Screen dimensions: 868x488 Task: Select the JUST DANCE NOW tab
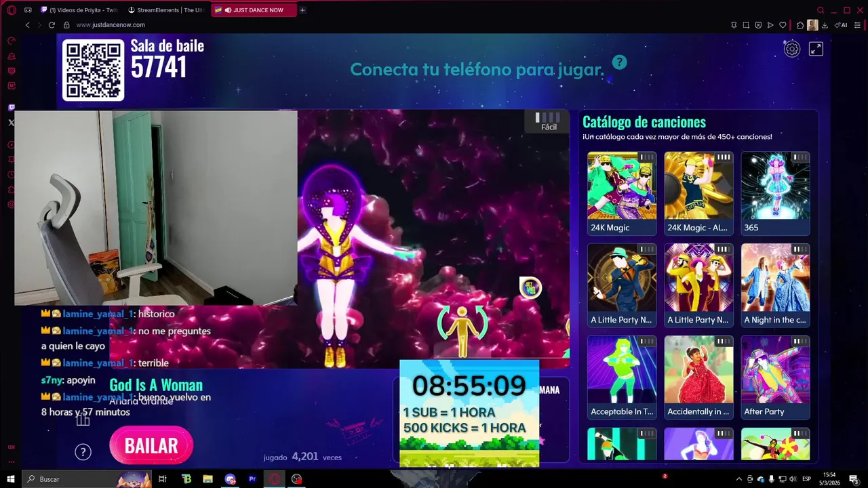pyautogui.click(x=254, y=10)
